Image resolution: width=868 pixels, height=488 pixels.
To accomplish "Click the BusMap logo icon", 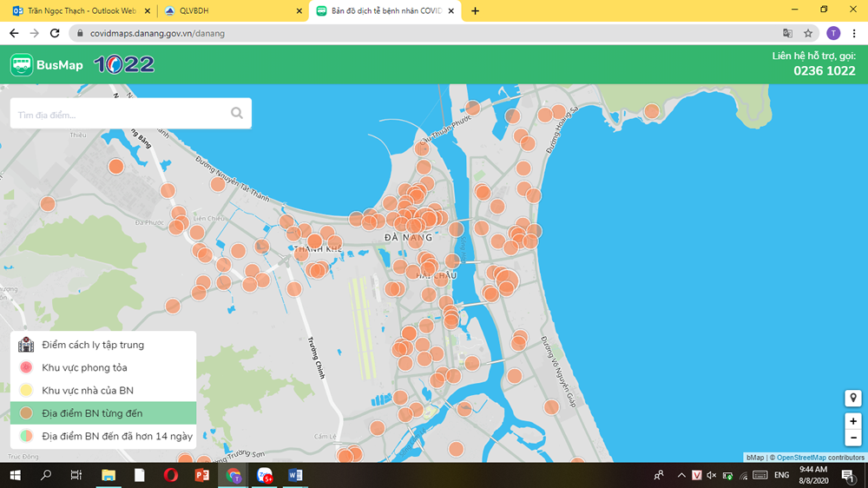I will [x=22, y=65].
